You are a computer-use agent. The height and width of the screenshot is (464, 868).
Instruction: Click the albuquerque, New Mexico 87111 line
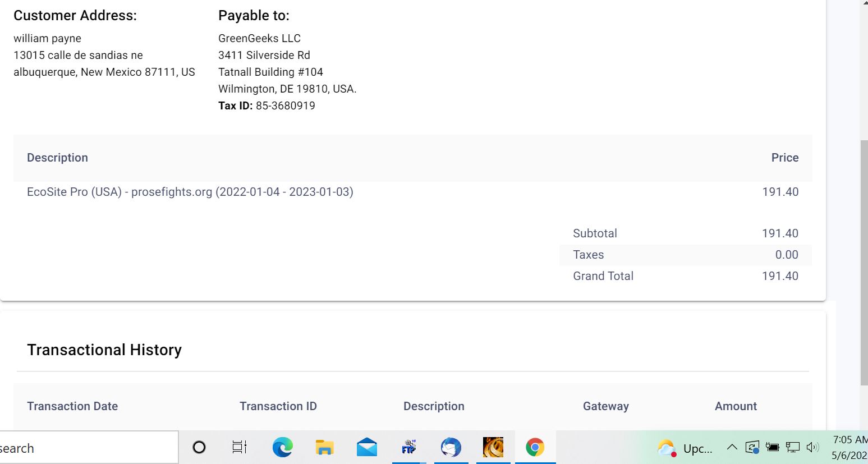(104, 72)
